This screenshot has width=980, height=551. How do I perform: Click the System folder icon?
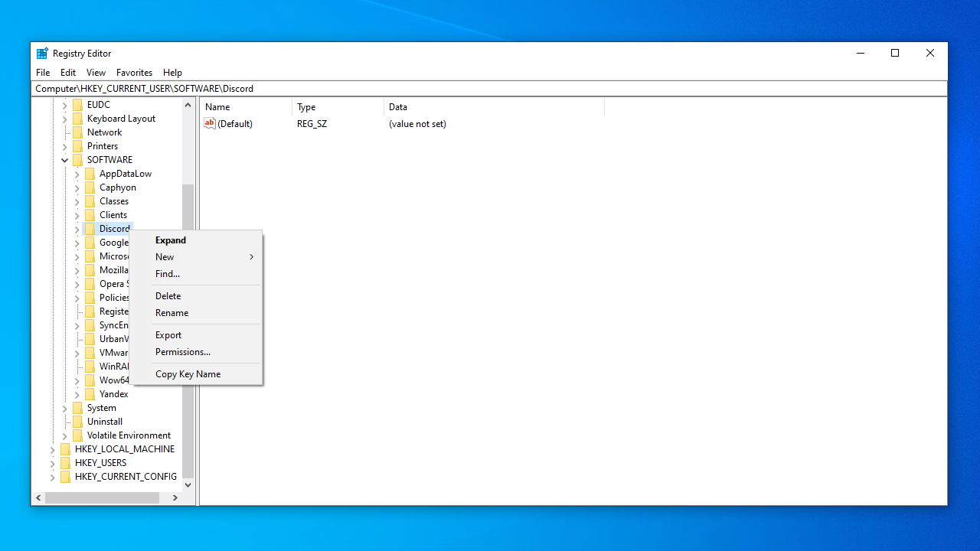pyautogui.click(x=77, y=408)
